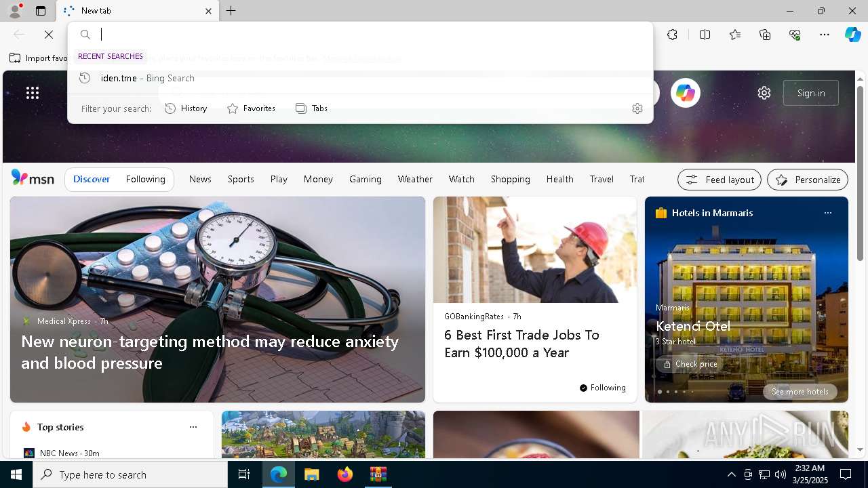
Task: Open more options on Top stories card
Action: tap(193, 427)
